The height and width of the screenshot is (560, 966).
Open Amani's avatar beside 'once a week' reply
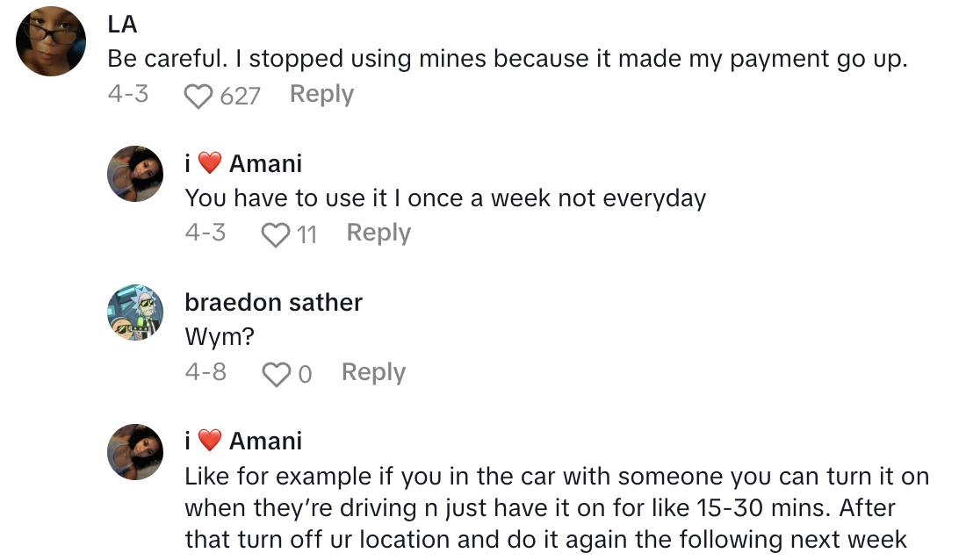pyautogui.click(x=135, y=174)
